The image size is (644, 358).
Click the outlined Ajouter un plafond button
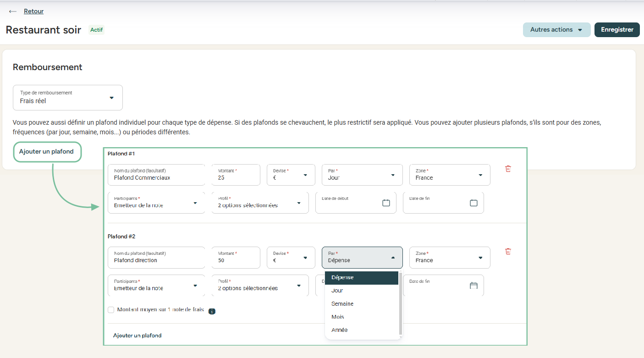47,152
